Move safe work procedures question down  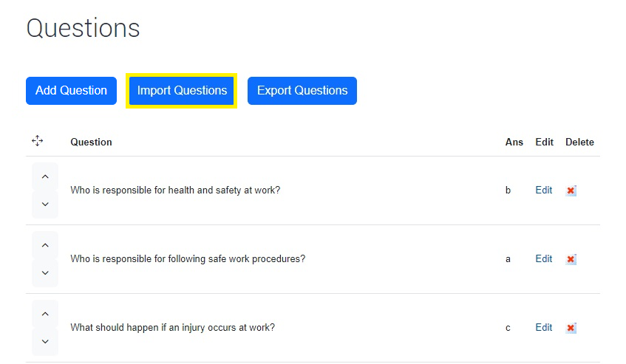[45, 272]
